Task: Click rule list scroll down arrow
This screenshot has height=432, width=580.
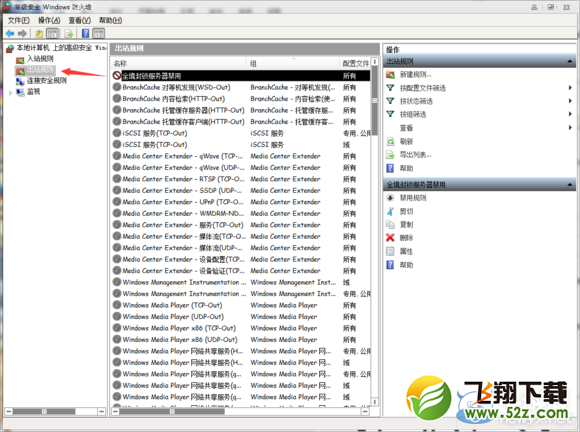Action: coord(374,401)
